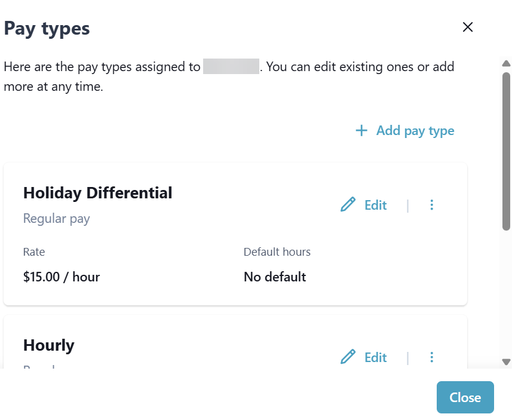Click the plus icon beside Add pay type

(361, 130)
